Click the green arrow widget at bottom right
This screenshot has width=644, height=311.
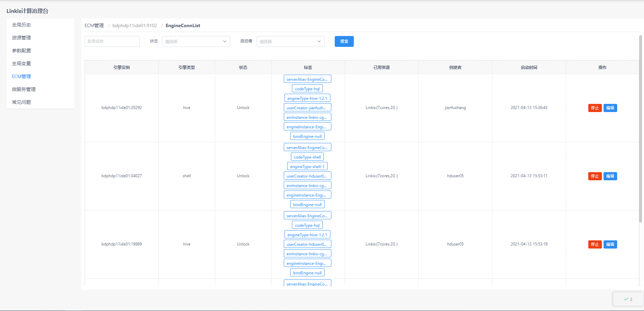(628, 299)
